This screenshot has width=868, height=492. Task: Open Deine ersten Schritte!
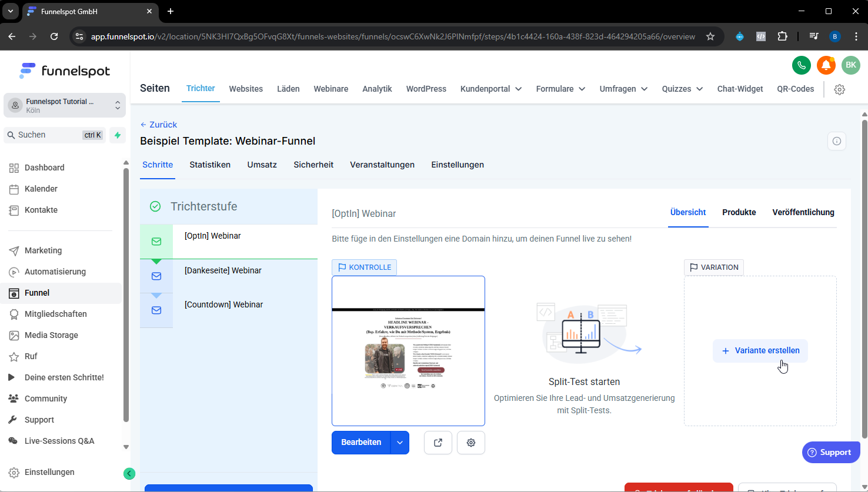tap(64, 377)
